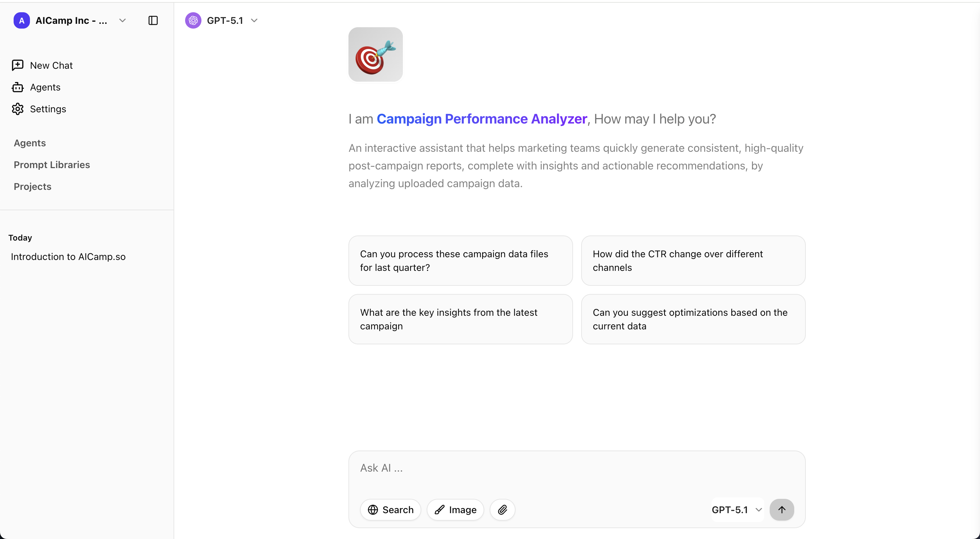Screen dimensions: 980x539
Task: Click the purple GPT logo icon
Action: coord(193,20)
